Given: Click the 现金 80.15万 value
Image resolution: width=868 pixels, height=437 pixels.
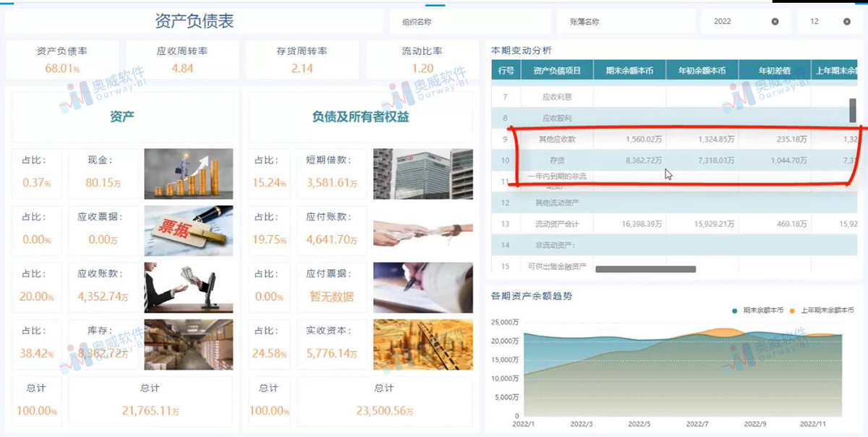Looking at the screenshot, I should click(x=103, y=183).
